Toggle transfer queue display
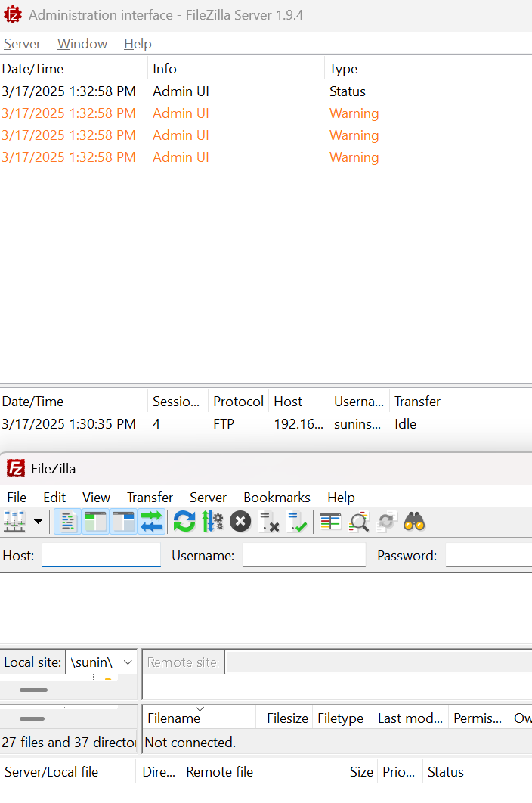Image resolution: width=532 pixels, height=803 pixels. (x=152, y=522)
